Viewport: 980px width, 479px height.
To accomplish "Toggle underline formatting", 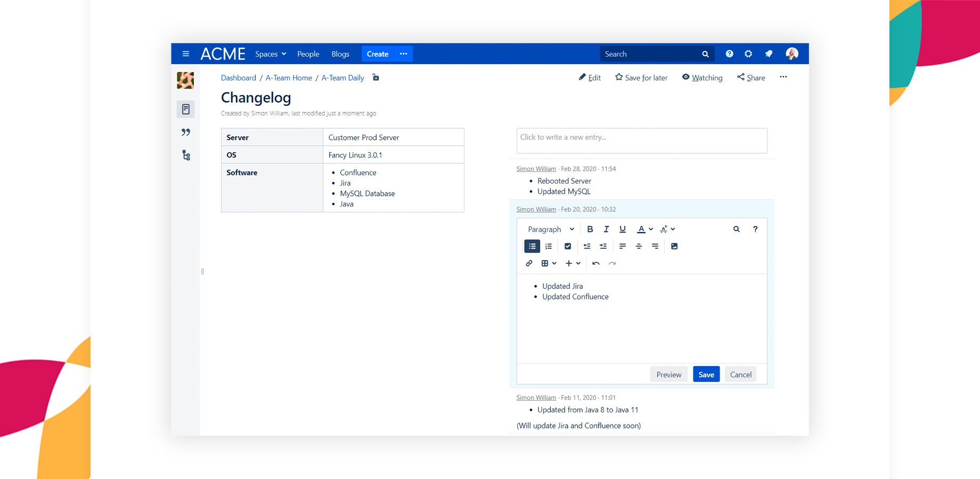I will 623,229.
